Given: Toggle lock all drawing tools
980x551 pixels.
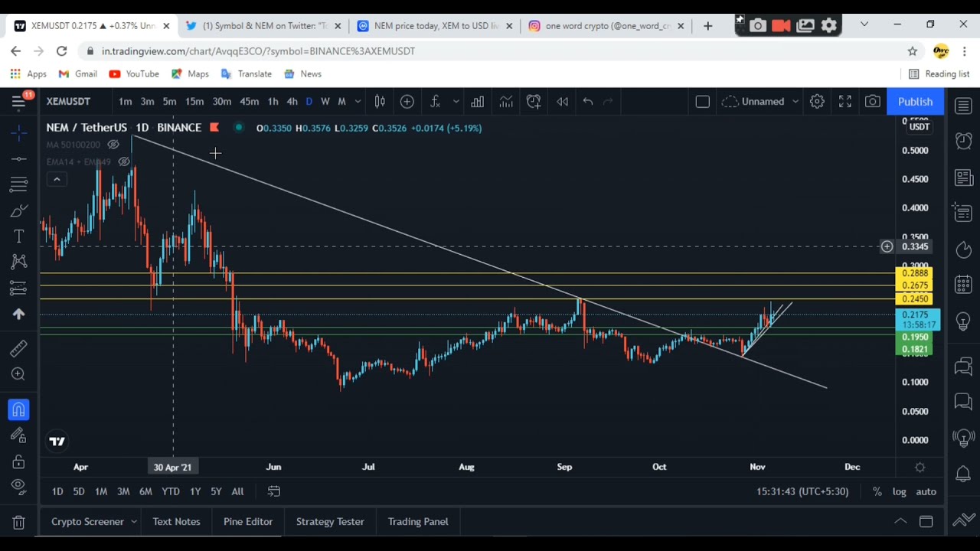Looking at the screenshot, I should 18,461.
